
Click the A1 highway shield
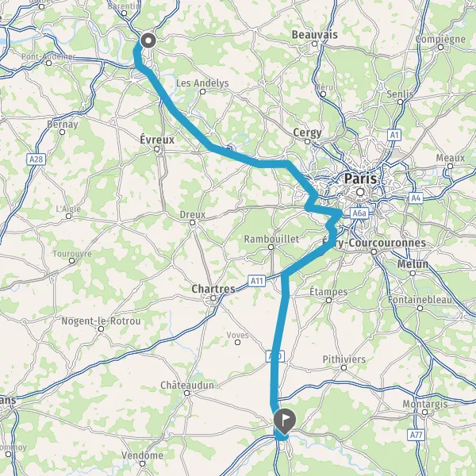coord(394,135)
